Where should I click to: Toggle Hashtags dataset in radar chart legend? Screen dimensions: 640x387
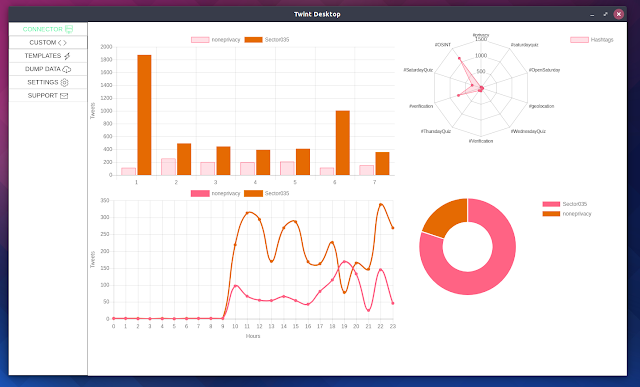pyautogui.click(x=592, y=40)
